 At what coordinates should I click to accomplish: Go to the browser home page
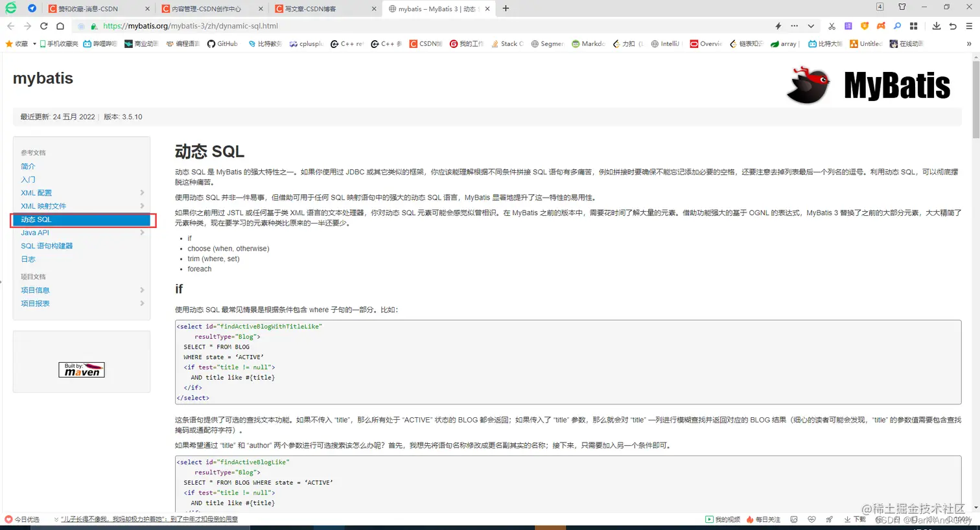pyautogui.click(x=60, y=26)
